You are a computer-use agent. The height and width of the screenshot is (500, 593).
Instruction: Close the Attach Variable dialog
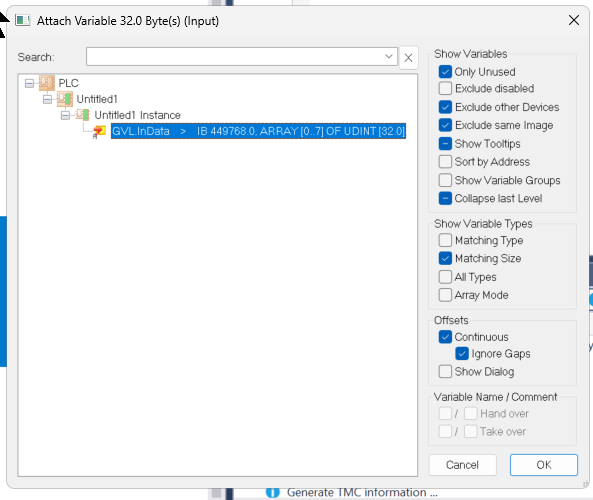[574, 20]
